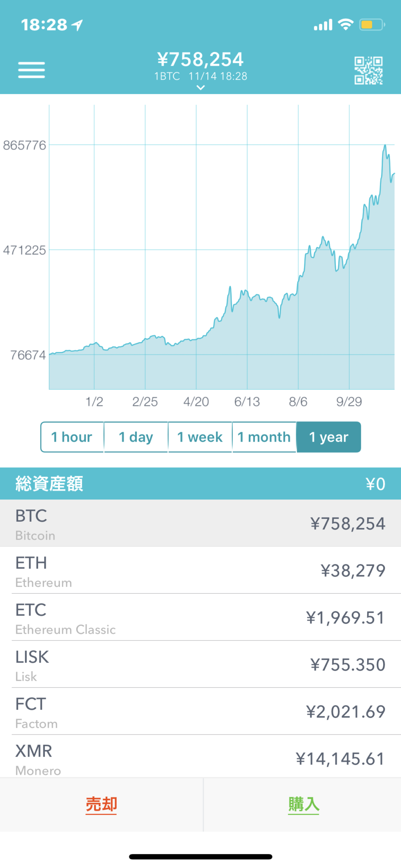
Task: Select the 1 day chart range
Action: 136,437
